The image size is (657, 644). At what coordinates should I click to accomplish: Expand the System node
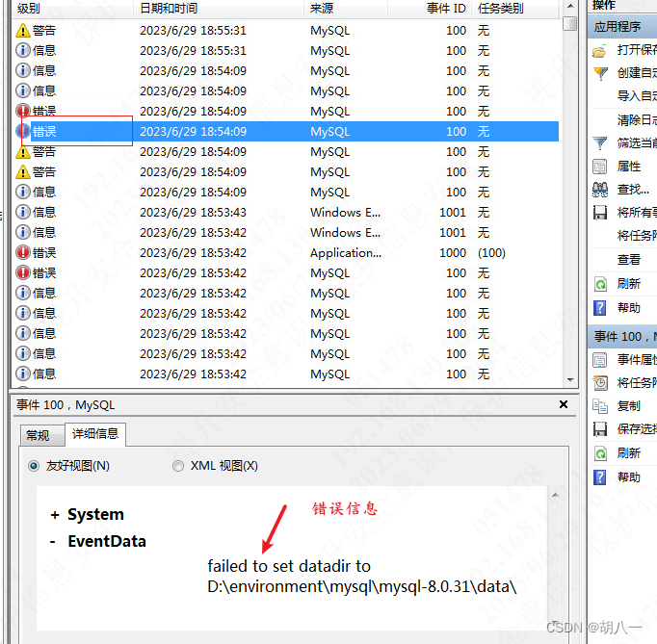pos(55,515)
